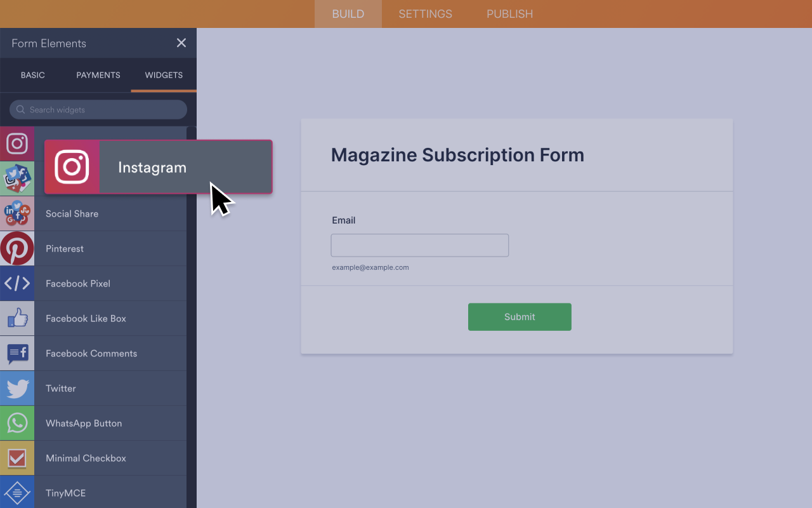This screenshot has height=508, width=812.
Task: Close the Form Elements panel
Action: coord(181,43)
